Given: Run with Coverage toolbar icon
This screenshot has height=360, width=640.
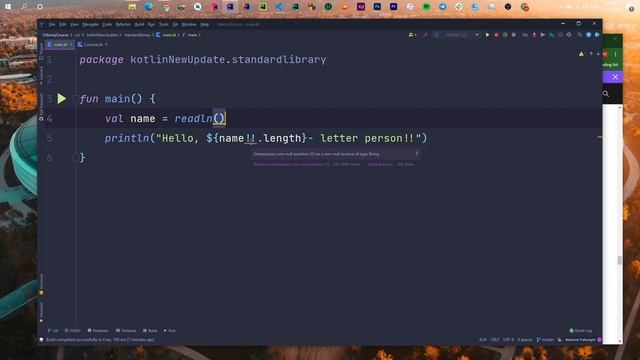Looking at the screenshot, I should [x=505, y=35].
